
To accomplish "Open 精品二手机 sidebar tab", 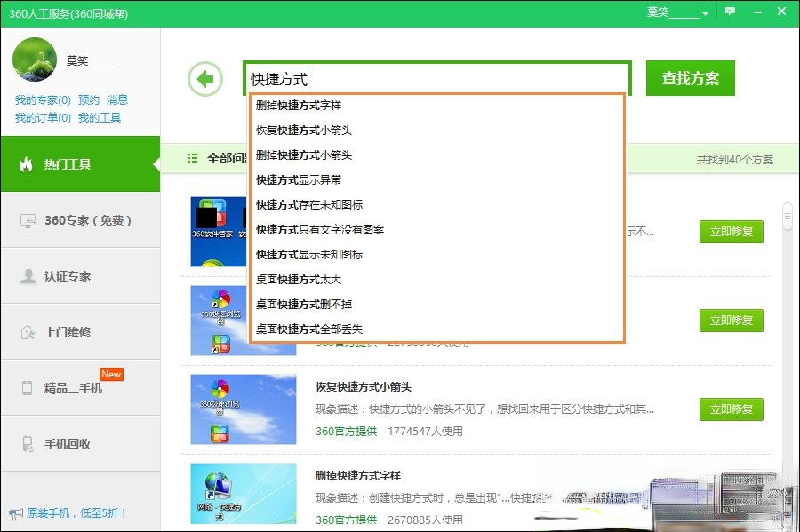I will click(81, 388).
